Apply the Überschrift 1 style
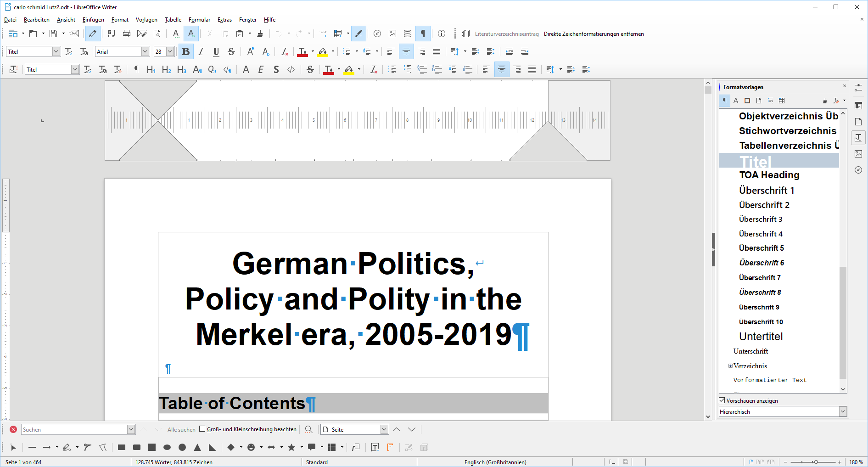 click(766, 190)
